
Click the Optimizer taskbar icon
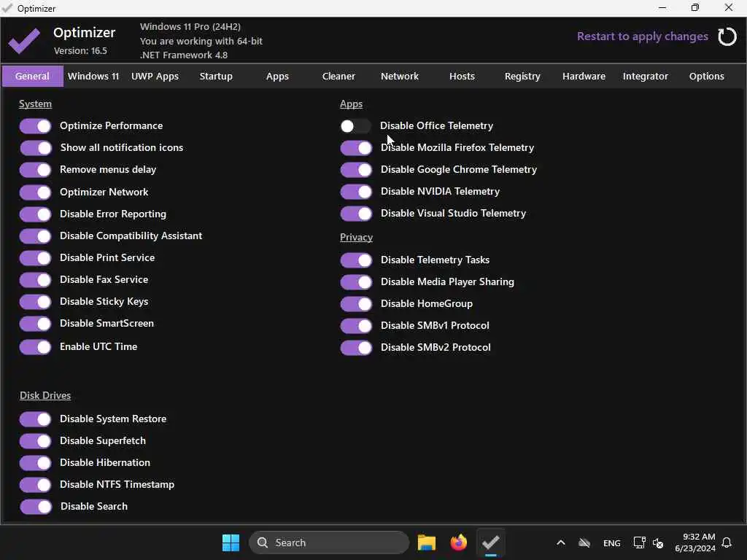491,542
